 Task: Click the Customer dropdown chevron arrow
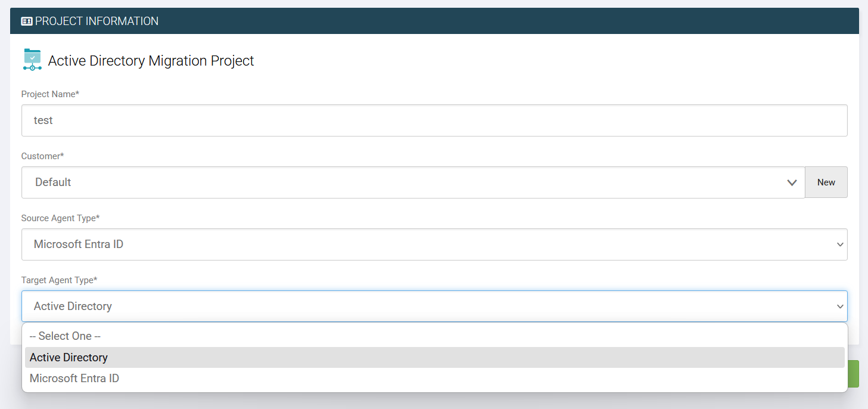point(792,182)
